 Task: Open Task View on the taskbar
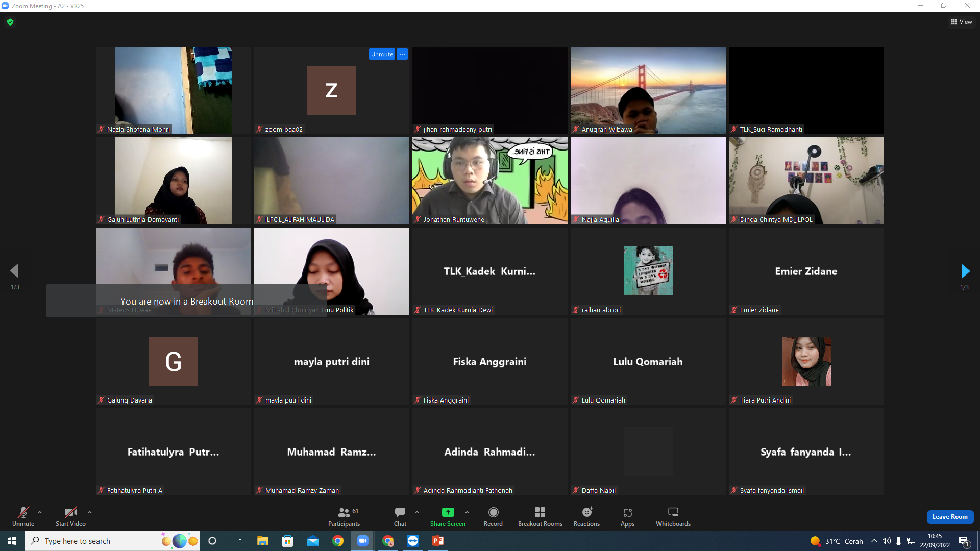tap(237, 541)
